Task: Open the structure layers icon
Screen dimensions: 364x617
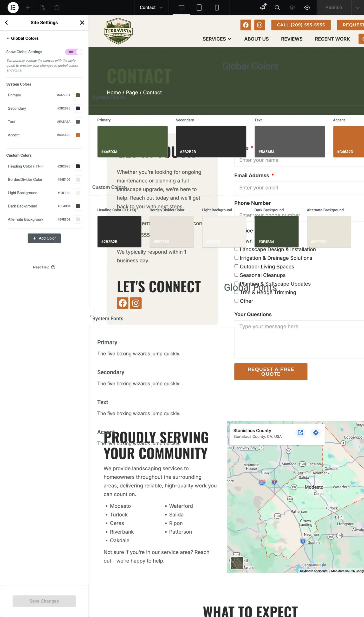Action: point(292,8)
